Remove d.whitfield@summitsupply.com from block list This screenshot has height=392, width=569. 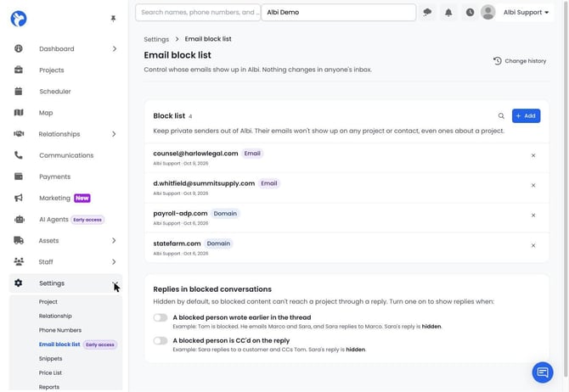click(533, 185)
